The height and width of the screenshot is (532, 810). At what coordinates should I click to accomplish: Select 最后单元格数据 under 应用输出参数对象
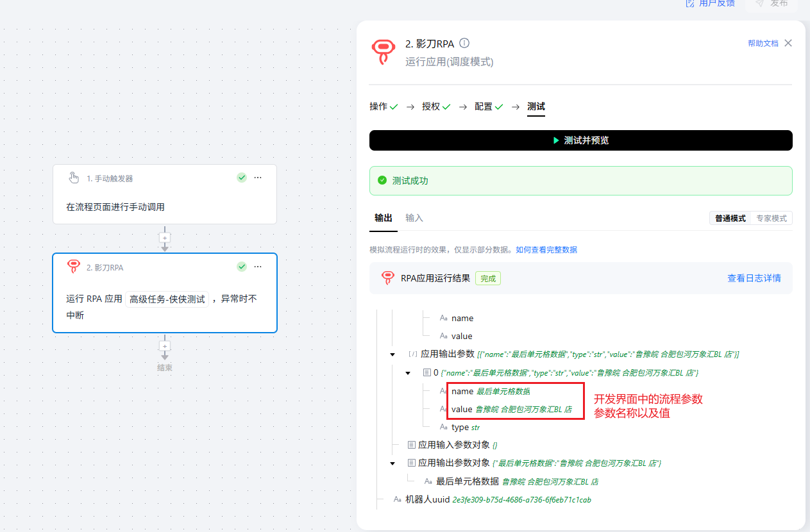(x=512, y=481)
